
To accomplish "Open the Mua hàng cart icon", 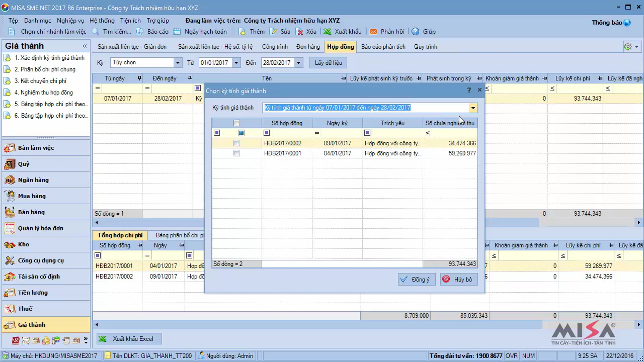I will click(x=10, y=196).
